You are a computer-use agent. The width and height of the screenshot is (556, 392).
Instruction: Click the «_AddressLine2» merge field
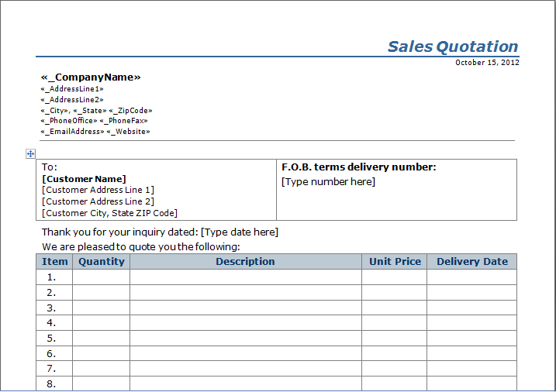pos(72,100)
